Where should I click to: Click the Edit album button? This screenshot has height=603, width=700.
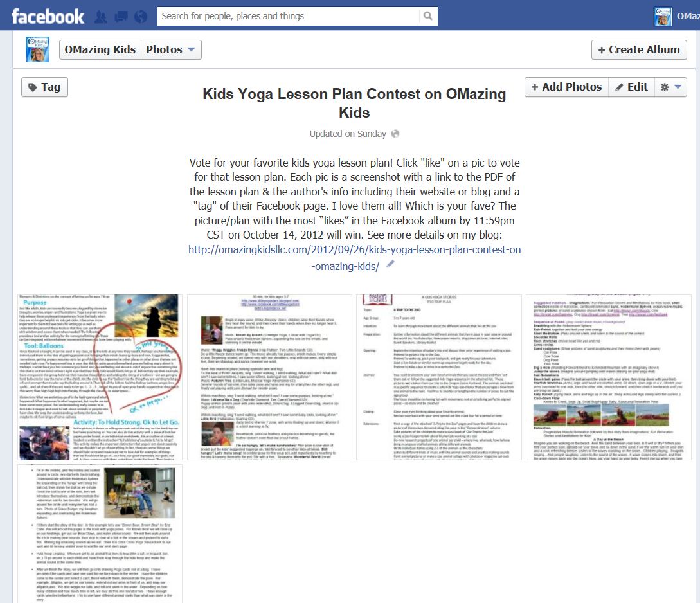click(631, 87)
